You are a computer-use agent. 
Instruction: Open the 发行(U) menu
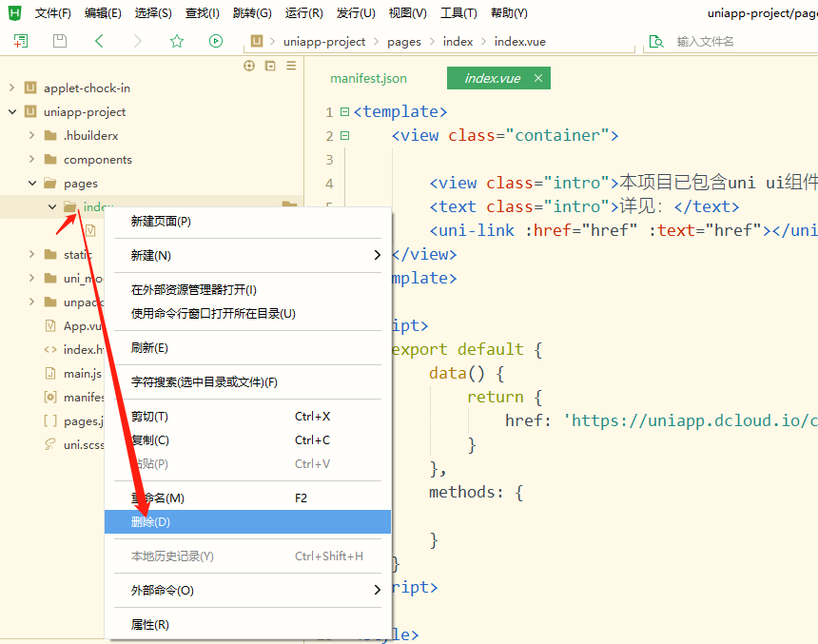tap(356, 13)
